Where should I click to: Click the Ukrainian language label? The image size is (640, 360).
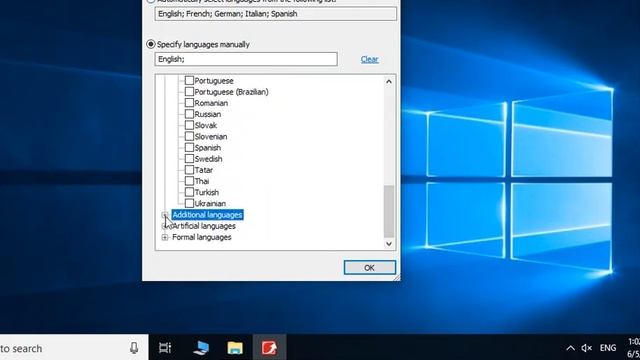[x=210, y=203]
